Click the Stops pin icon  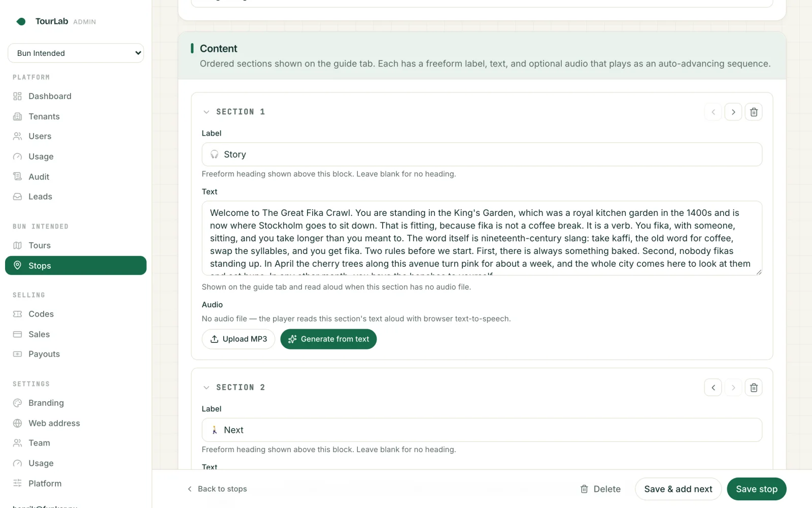(17, 265)
